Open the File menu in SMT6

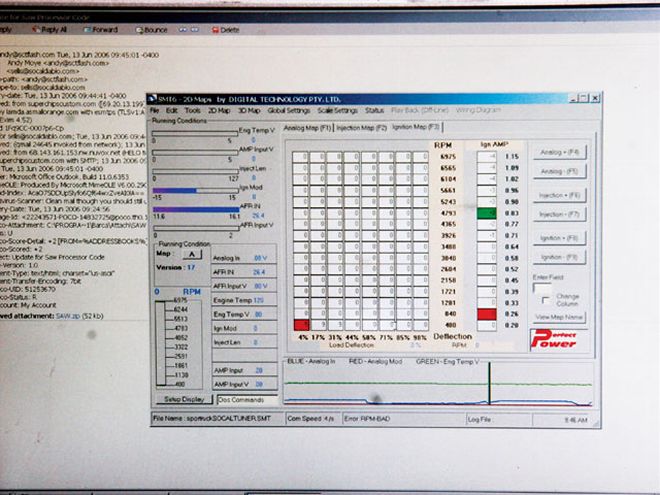pyautogui.click(x=154, y=110)
